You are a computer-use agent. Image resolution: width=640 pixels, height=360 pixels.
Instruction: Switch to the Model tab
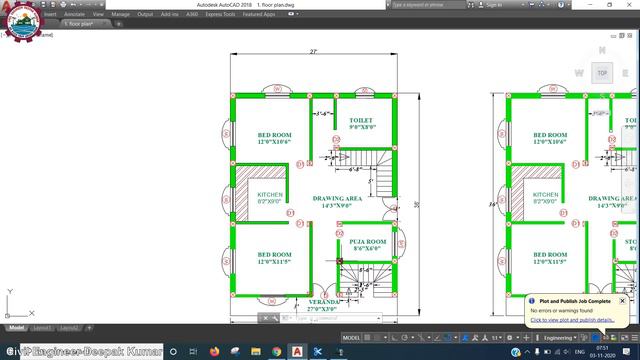click(x=16, y=328)
